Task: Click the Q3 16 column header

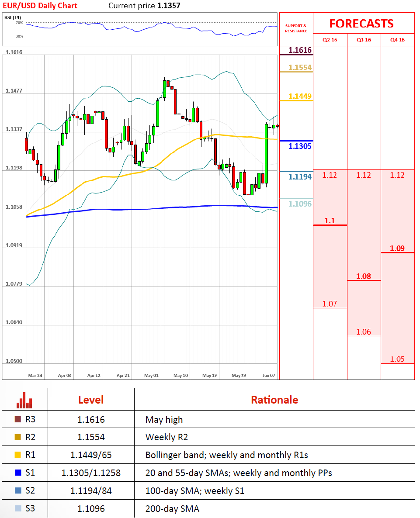Action: point(364,40)
